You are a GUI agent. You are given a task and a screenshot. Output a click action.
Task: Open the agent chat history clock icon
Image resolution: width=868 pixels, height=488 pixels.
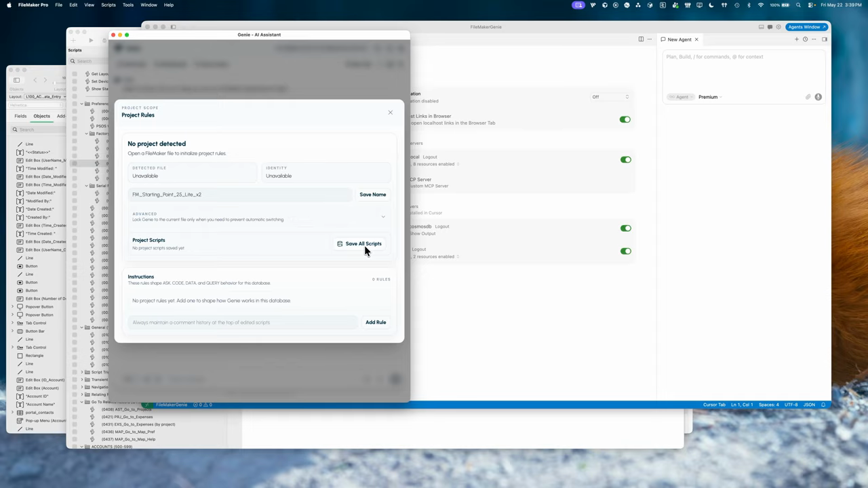tap(806, 39)
